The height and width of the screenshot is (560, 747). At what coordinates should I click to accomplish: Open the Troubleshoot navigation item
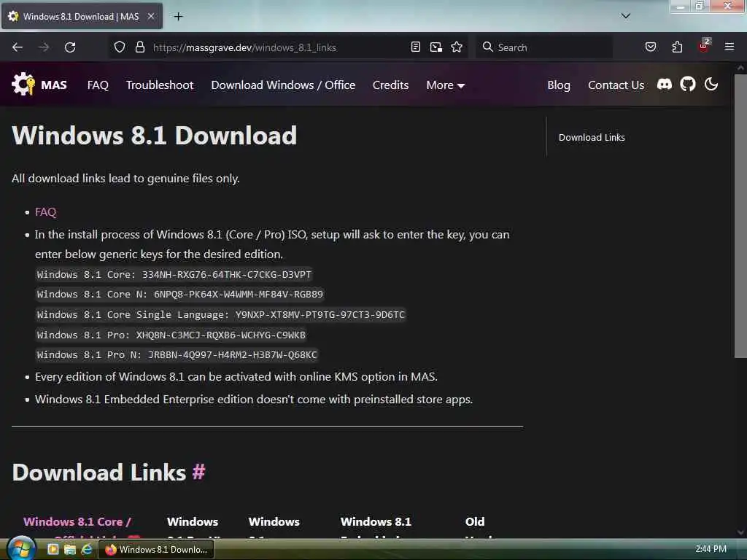pyautogui.click(x=160, y=85)
